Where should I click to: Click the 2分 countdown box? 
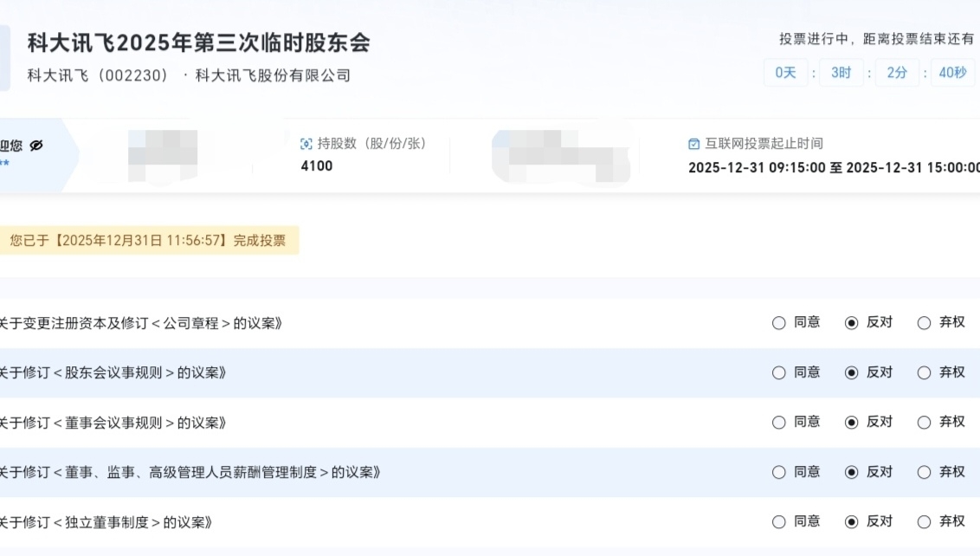point(897,73)
